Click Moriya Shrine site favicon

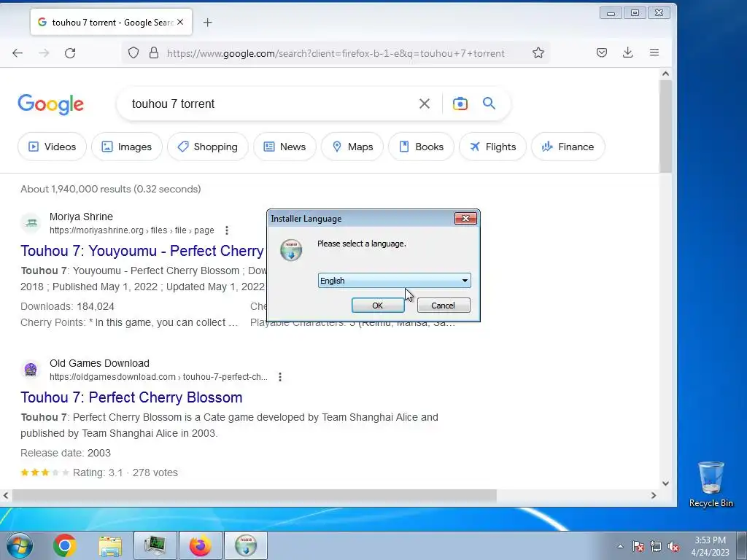tap(31, 223)
